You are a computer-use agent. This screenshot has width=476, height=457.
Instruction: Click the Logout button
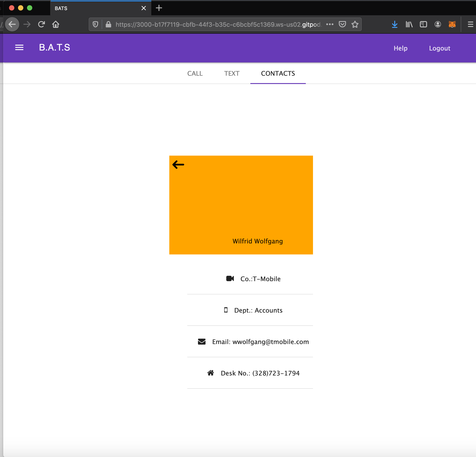[x=439, y=48]
